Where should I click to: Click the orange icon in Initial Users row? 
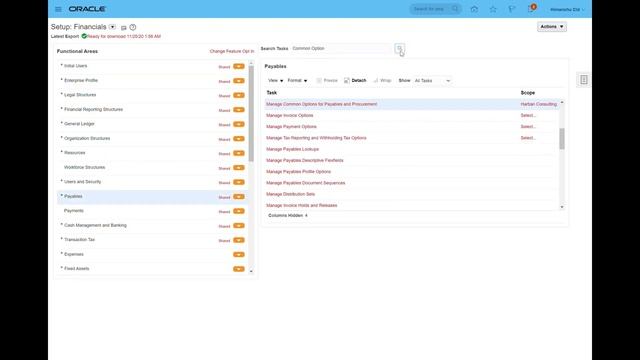click(239, 67)
